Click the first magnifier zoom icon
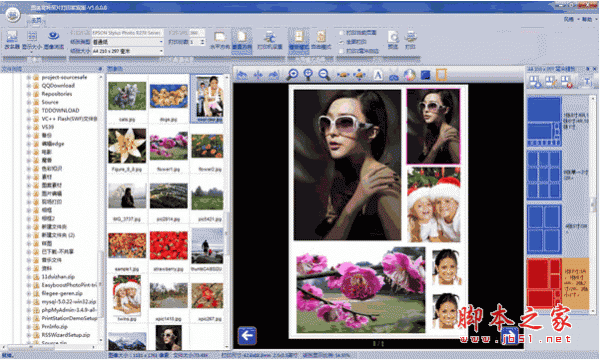This screenshot has height=360, width=600. click(x=292, y=74)
